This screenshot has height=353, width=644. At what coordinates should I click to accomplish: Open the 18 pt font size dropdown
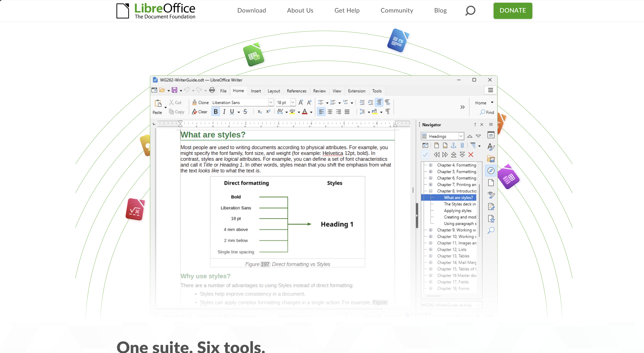point(293,103)
